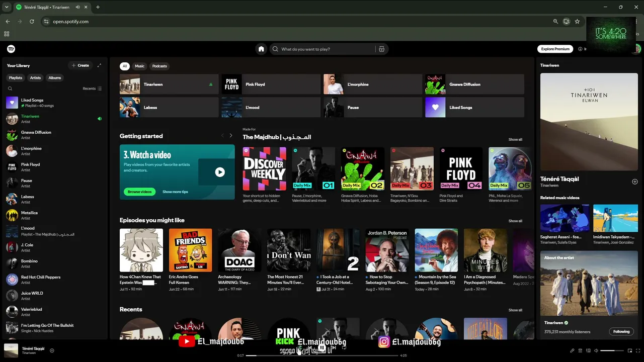Screen dimensions: 644x362
Task: Filter library by Albums
Action: point(55,78)
